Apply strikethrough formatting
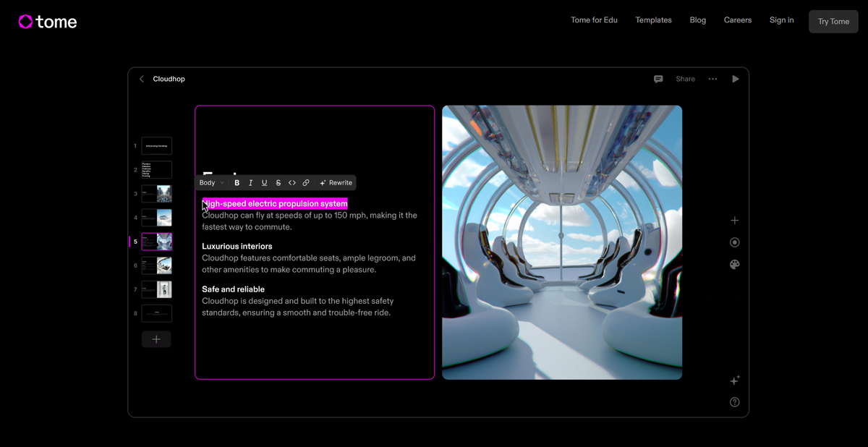Viewport: 868px width, 447px height. tap(278, 183)
